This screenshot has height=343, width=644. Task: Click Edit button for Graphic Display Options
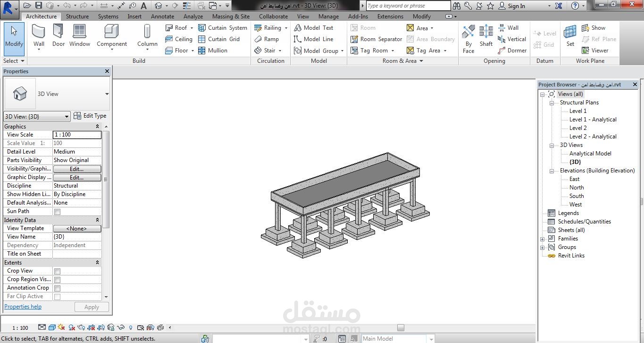[77, 177]
